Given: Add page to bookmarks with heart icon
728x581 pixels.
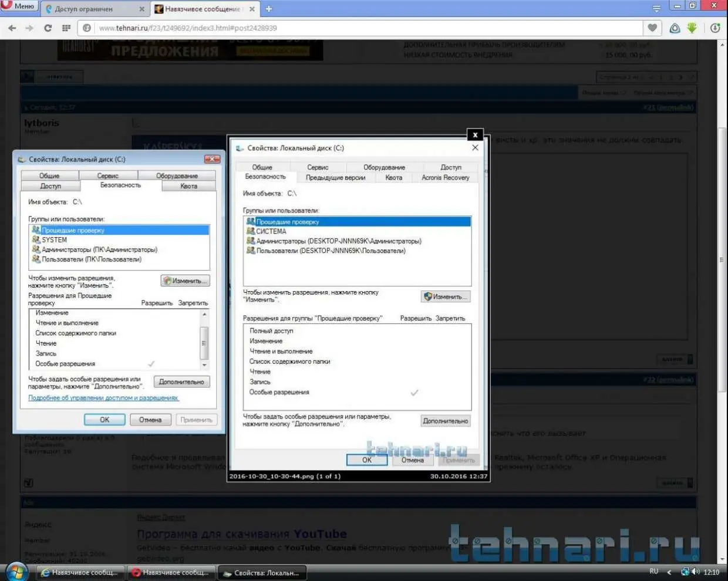Looking at the screenshot, I should click(652, 28).
